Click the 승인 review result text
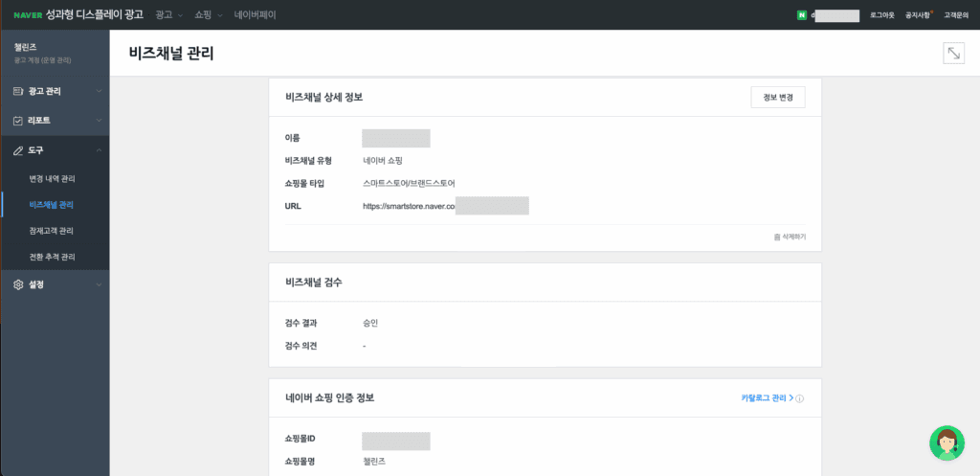 coord(370,324)
